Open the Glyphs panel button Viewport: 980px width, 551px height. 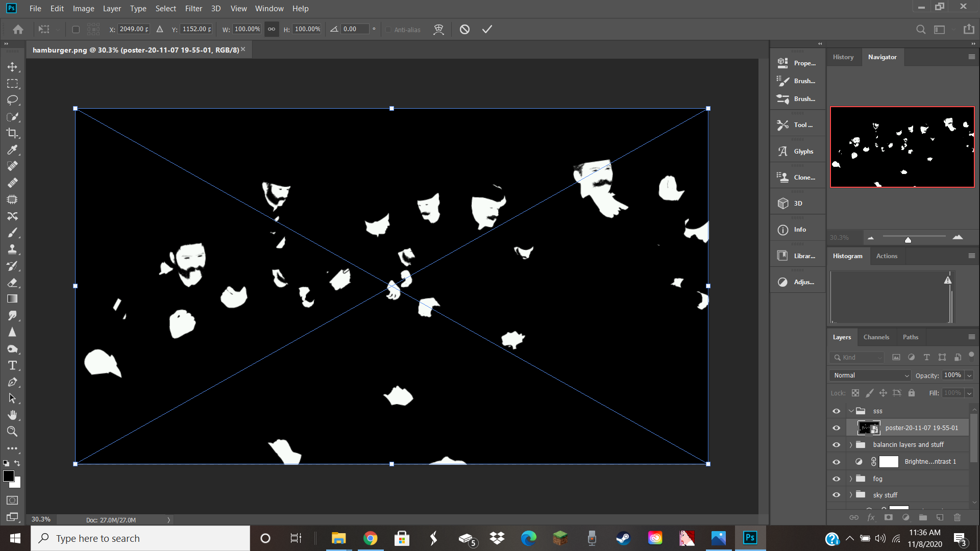coord(797,152)
